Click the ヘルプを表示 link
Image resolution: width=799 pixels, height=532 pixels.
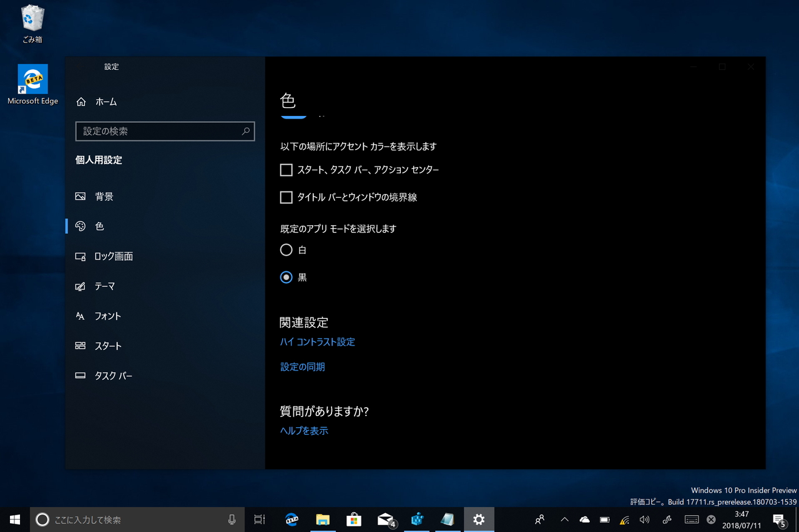point(304,430)
